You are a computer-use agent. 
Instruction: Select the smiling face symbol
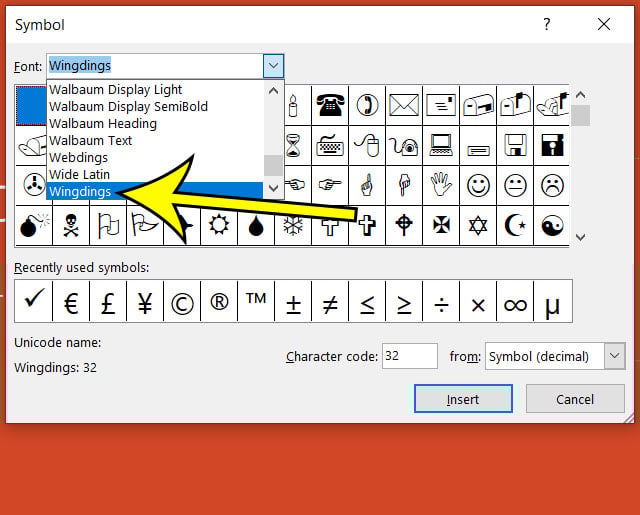478,185
